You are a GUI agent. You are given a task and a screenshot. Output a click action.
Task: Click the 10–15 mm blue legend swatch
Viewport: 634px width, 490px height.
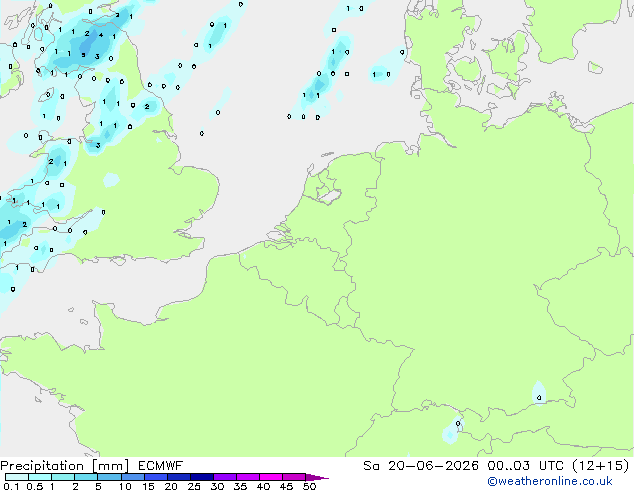133,477
